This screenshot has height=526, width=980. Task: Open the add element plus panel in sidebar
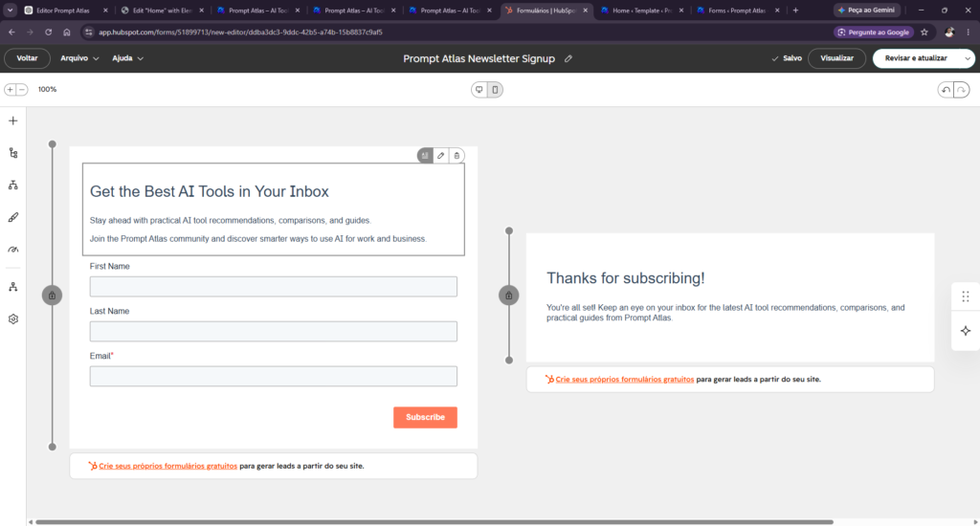pos(13,121)
